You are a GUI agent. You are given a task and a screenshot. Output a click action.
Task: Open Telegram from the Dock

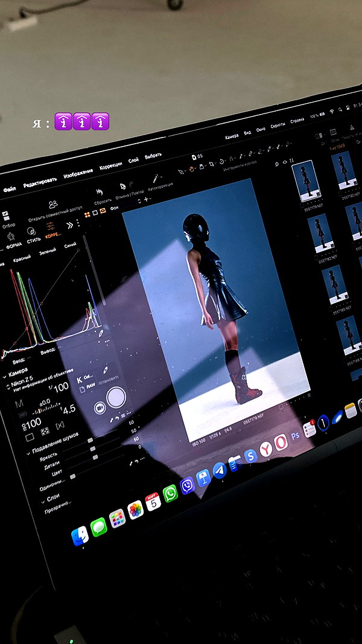(220, 471)
